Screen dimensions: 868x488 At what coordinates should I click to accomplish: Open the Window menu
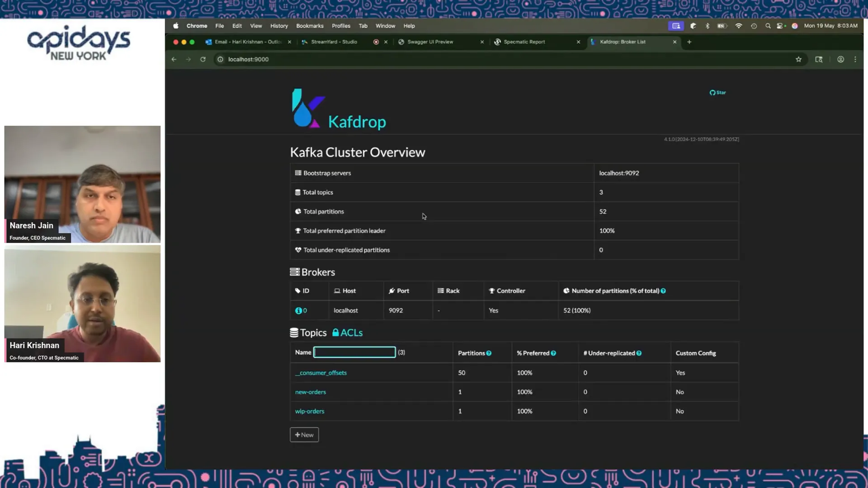tap(385, 26)
